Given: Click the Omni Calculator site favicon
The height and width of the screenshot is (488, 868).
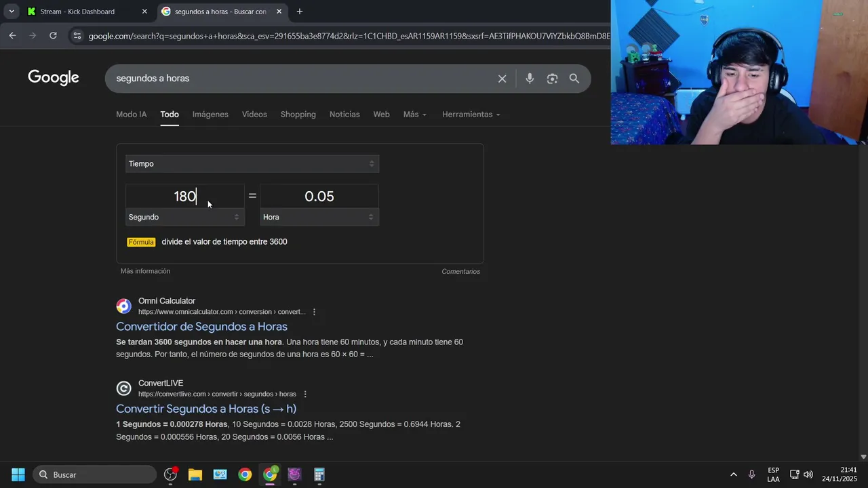Looking at the screenshot, I should pos(123,306).
